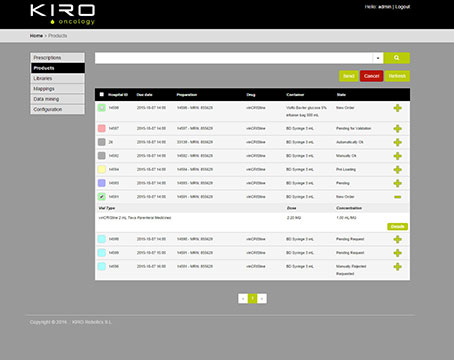Sort by the State column header
The image size is (454, 360).
tap(341, 95)
